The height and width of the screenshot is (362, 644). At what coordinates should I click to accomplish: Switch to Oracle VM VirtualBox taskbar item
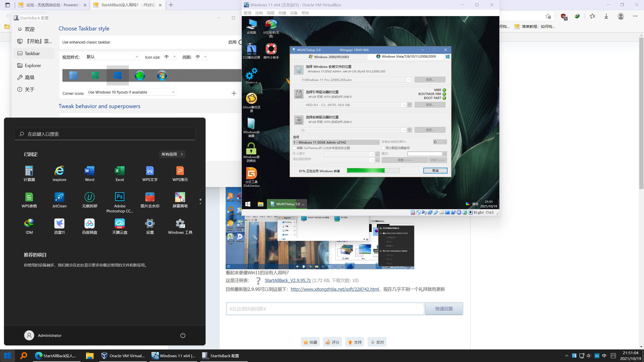(x=123, y=356)
